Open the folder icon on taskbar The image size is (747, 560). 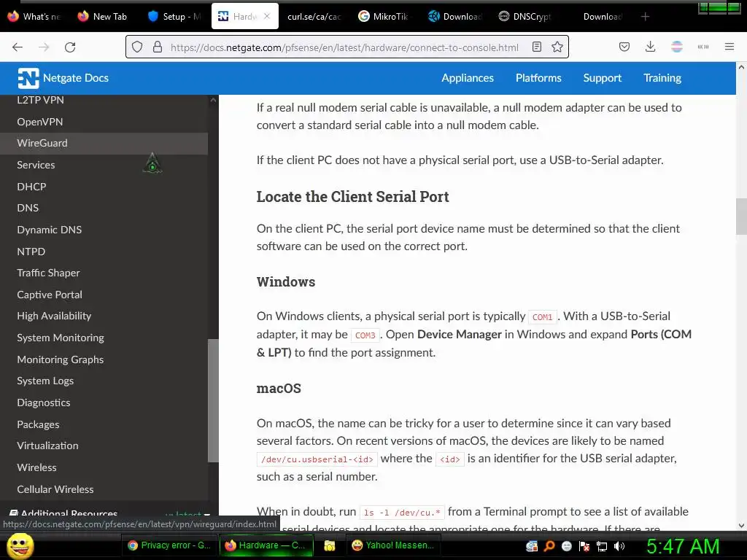click(329, 545)
